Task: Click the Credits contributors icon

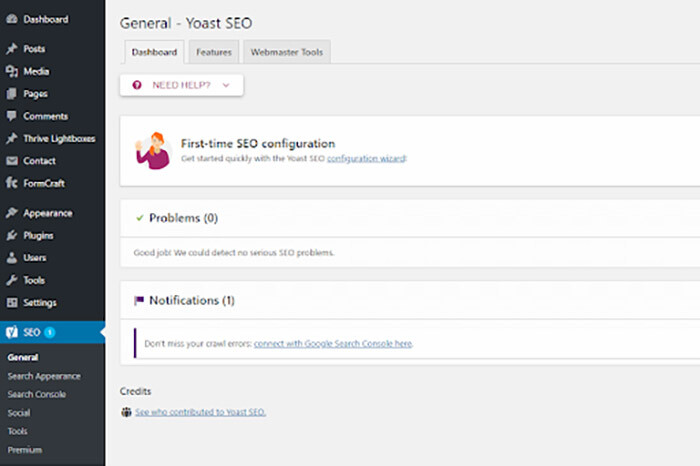Action: pyautogui.click(x=126, y=412)
